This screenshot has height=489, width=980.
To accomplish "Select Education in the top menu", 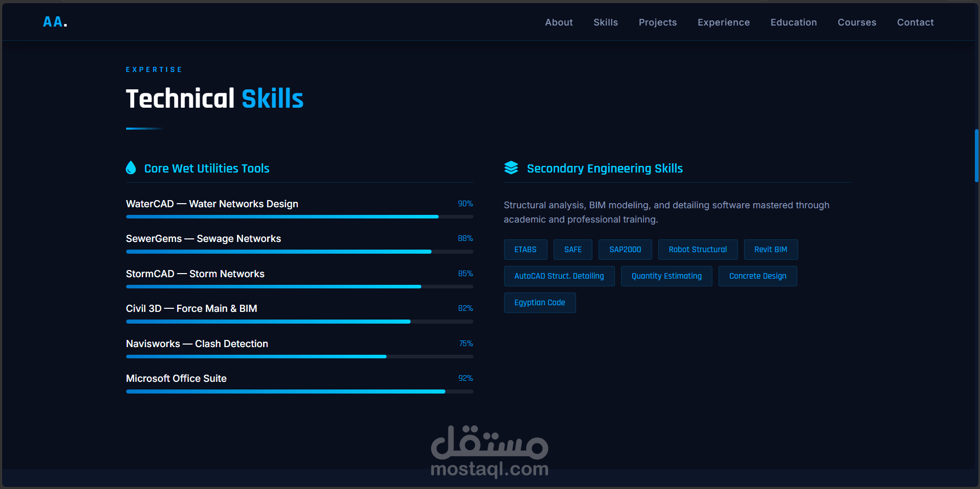I will (x=794, y=22).
